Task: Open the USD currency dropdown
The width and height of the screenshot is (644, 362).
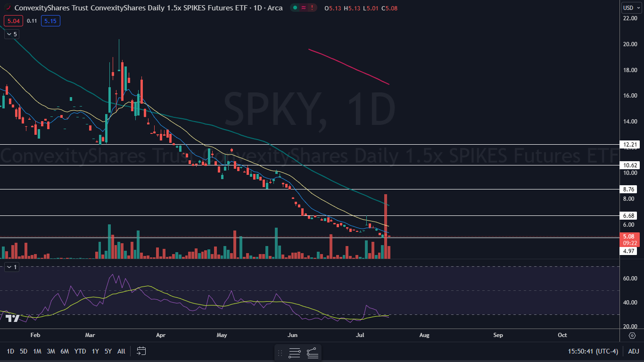Action: [x=630, y=8]
